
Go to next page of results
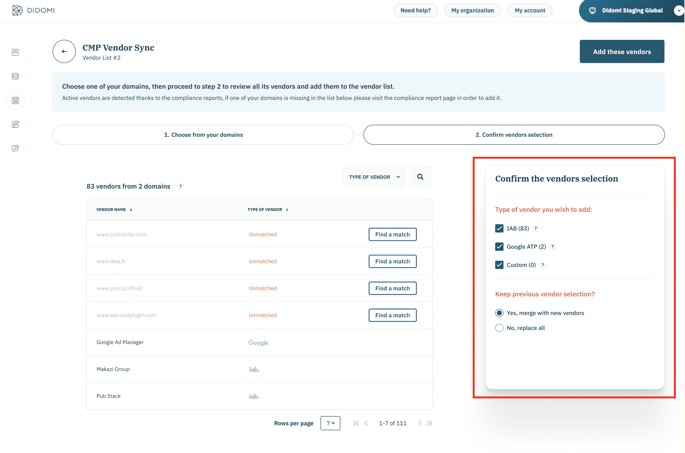pyautogui.click(x=419, y=423)
